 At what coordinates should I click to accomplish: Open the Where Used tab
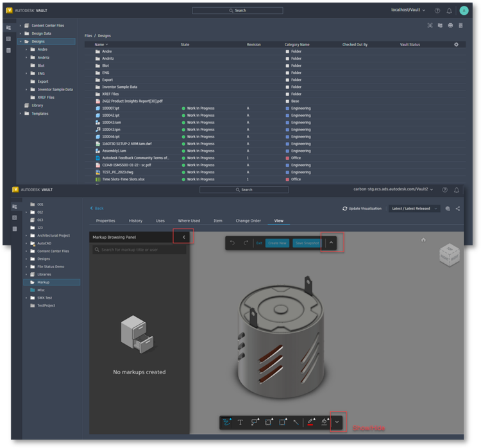click(189, 221)
